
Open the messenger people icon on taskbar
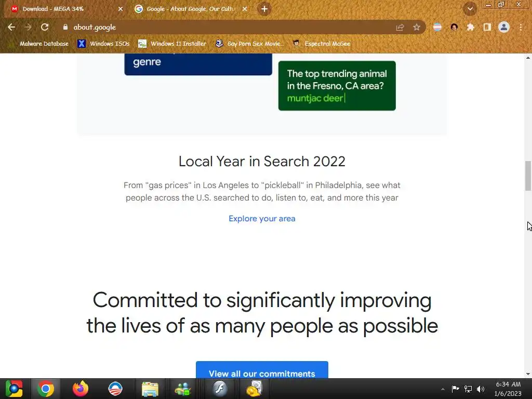tap(182, 389)
